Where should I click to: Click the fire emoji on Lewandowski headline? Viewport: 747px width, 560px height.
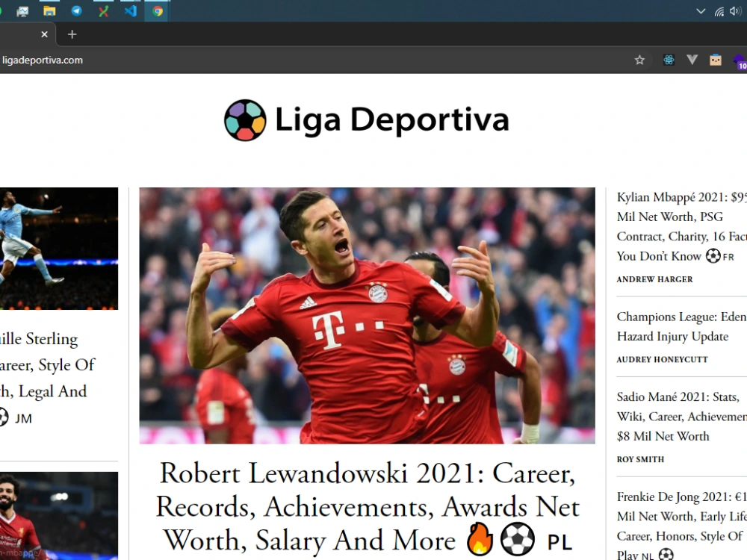[480, 540]
